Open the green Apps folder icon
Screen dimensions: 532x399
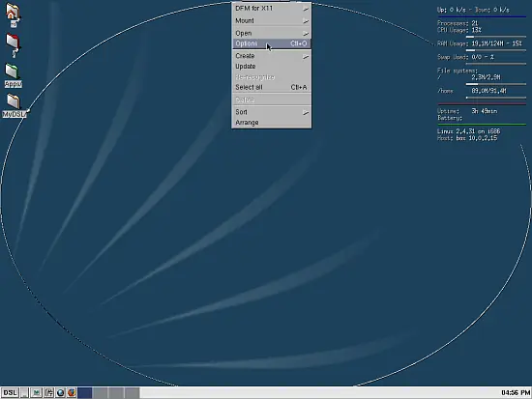click(x=13, y=75)
